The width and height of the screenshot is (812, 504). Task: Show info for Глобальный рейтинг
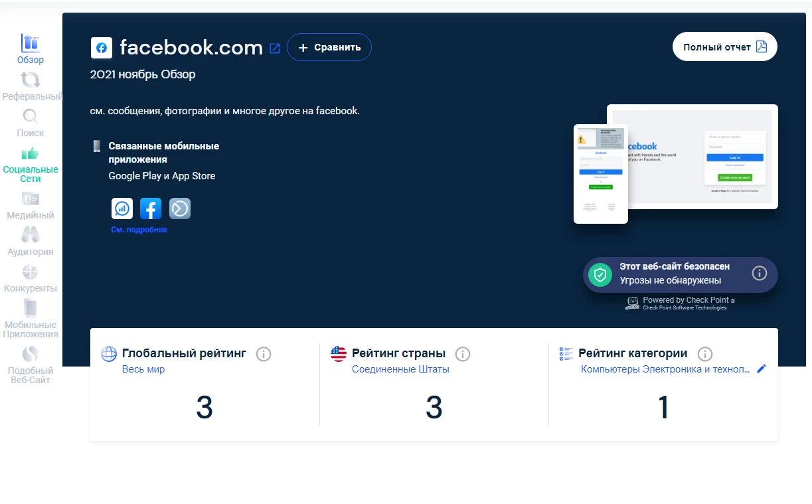tap(264, 354)
